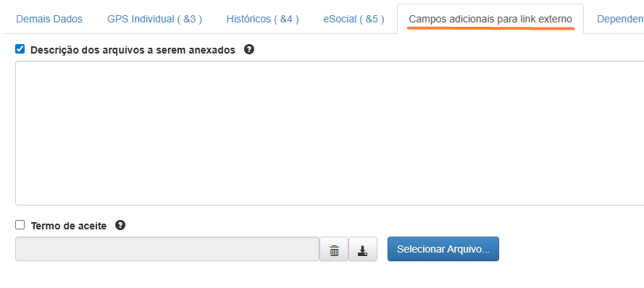Image resolution: width=644 pixels, height=288 pixels.
Task: Click the &5 text in eSocial tab
Action: tap(372, 19)
